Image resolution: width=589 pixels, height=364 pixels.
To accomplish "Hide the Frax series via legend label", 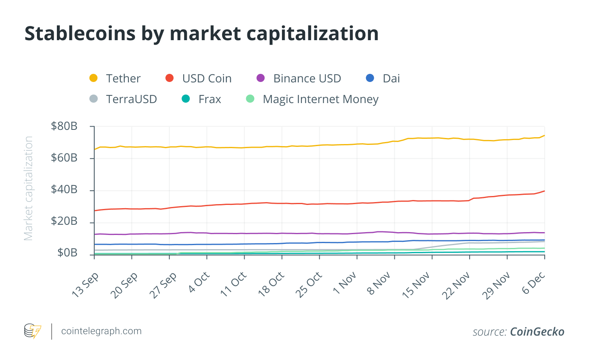I will (x=210, y=99).
